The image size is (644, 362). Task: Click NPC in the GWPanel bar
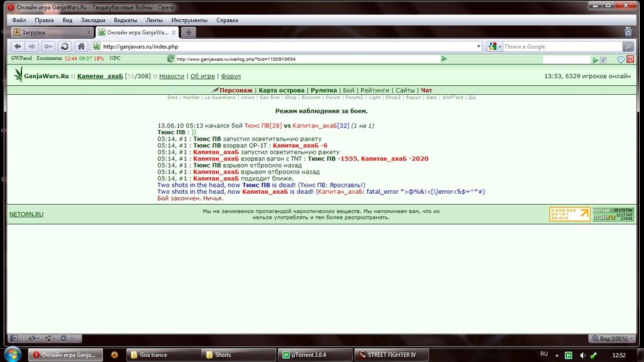coord(115,58)
